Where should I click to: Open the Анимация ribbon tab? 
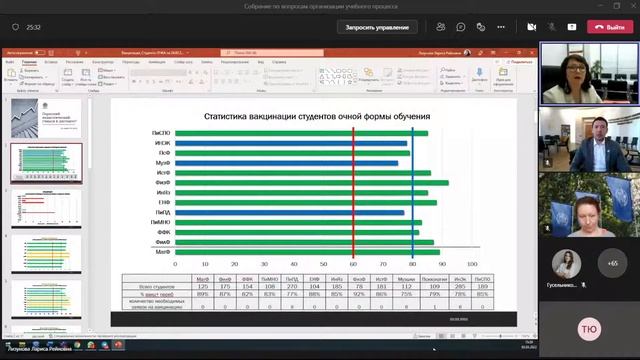157,62
